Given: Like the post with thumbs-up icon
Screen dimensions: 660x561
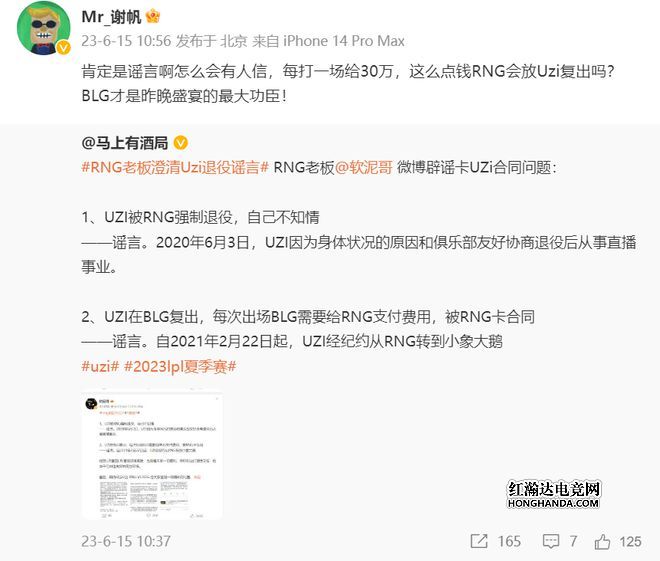Looking at the screenshot, I should tap(602, 541).
